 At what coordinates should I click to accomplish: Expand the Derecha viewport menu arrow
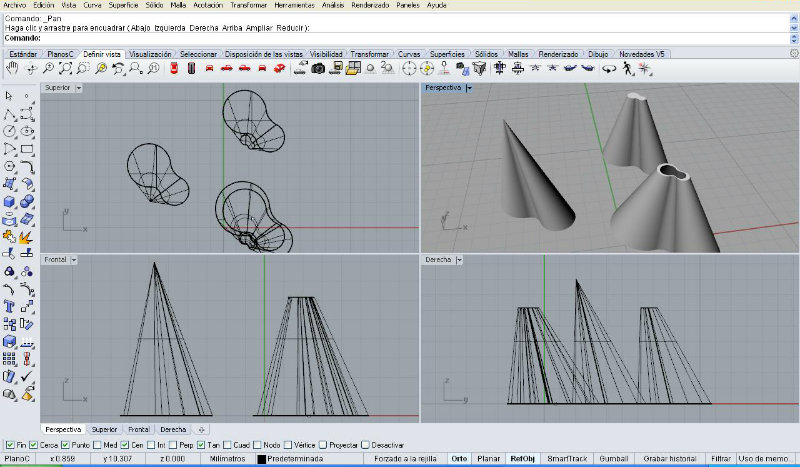(x=459, y=259)
